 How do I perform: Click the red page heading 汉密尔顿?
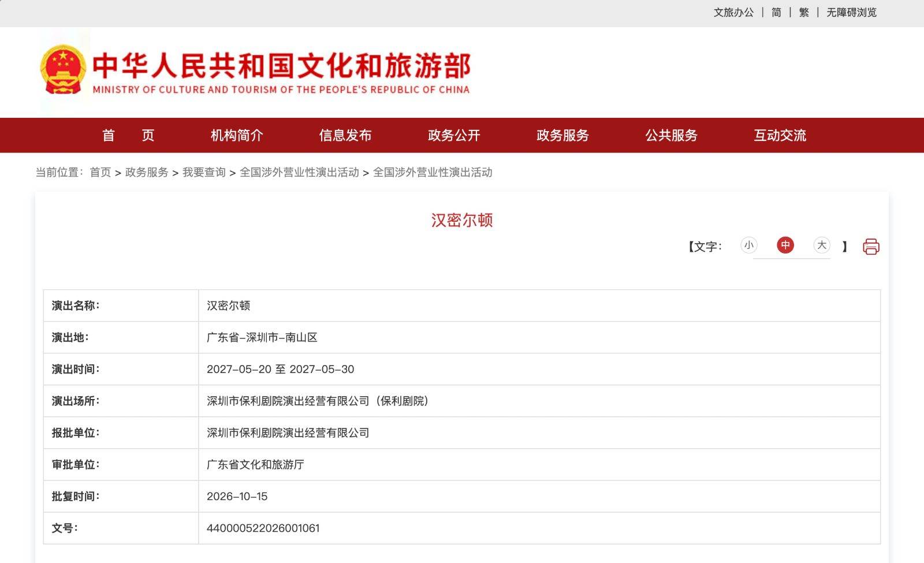tap(462, 220)
